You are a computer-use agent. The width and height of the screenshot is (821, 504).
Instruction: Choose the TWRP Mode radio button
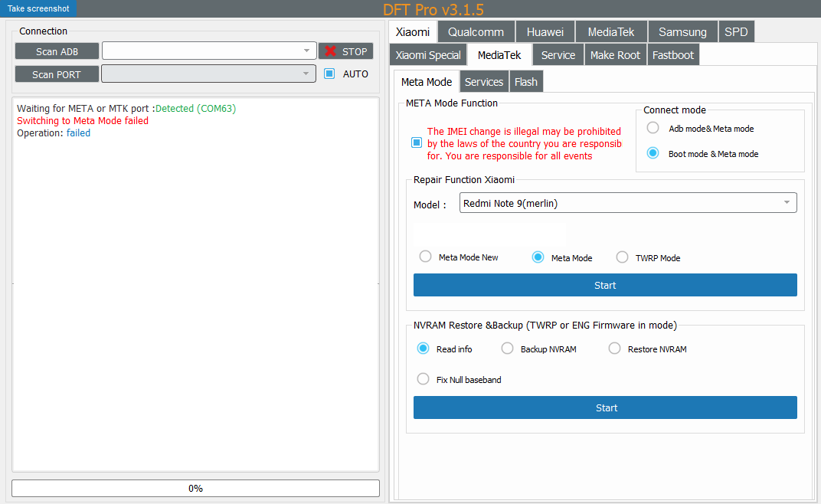tap(622, 257)
